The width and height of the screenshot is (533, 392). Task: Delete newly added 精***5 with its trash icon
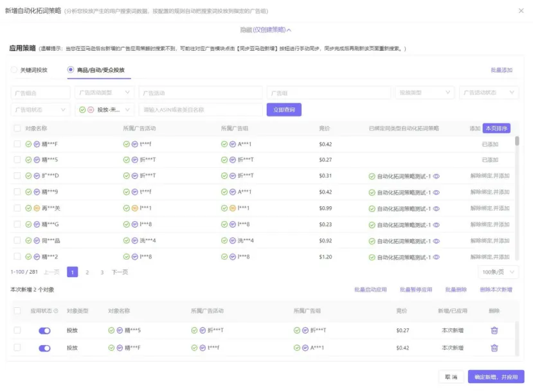click(494, 330)
